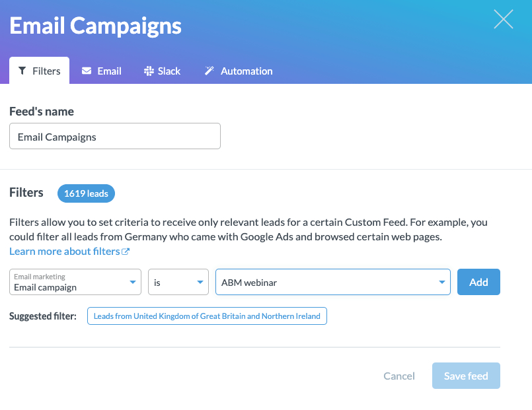Open the 'is' operator dropdown

point(178,282)
